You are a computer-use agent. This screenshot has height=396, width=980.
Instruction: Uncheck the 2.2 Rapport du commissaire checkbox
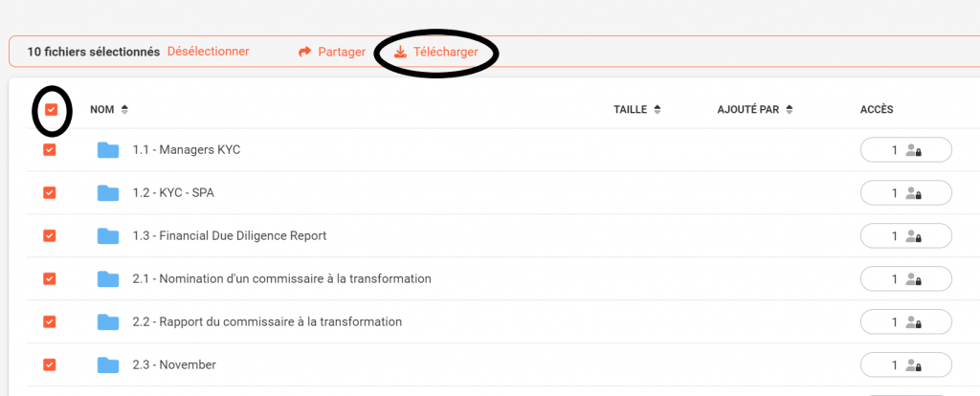[x=50, y=321]
